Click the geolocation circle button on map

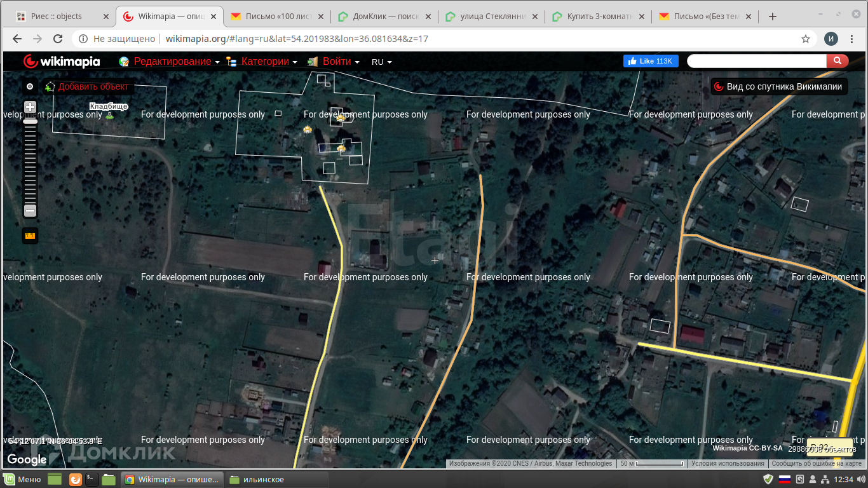point(30,86)
